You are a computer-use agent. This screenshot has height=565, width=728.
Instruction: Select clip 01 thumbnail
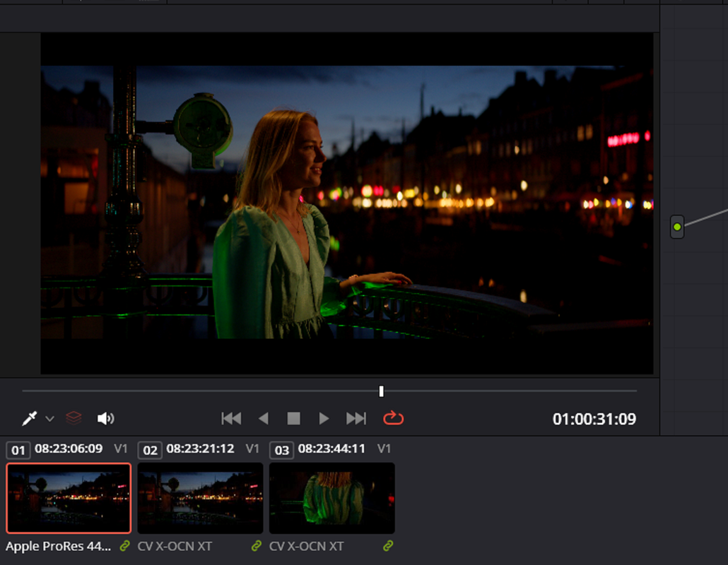69,498
